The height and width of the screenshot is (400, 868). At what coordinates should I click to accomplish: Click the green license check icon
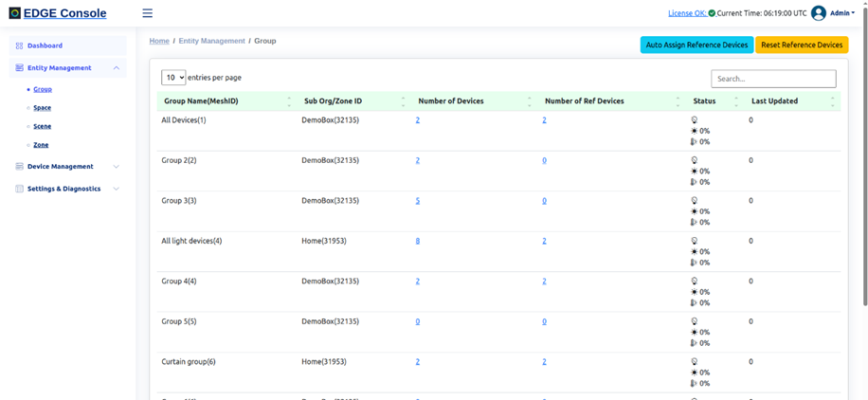click(x=712, y=13)
